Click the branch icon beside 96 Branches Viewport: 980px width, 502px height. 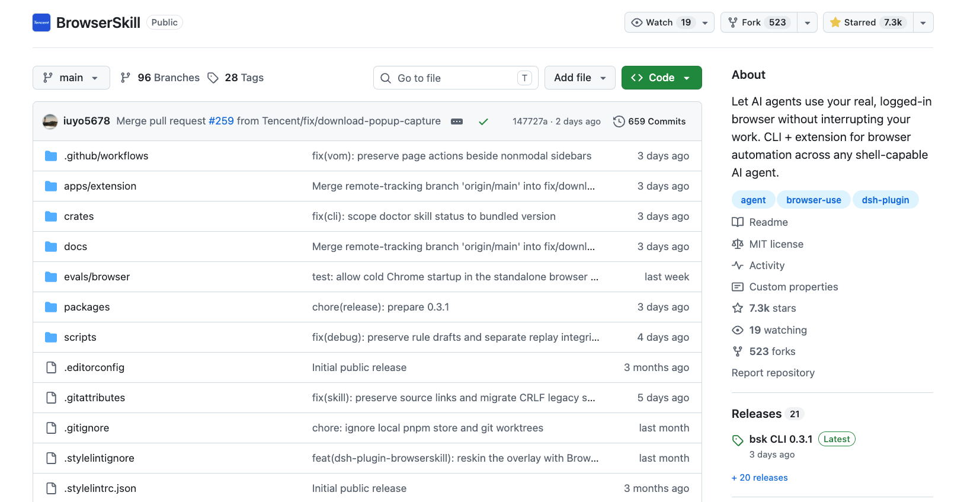click(126, 78)
